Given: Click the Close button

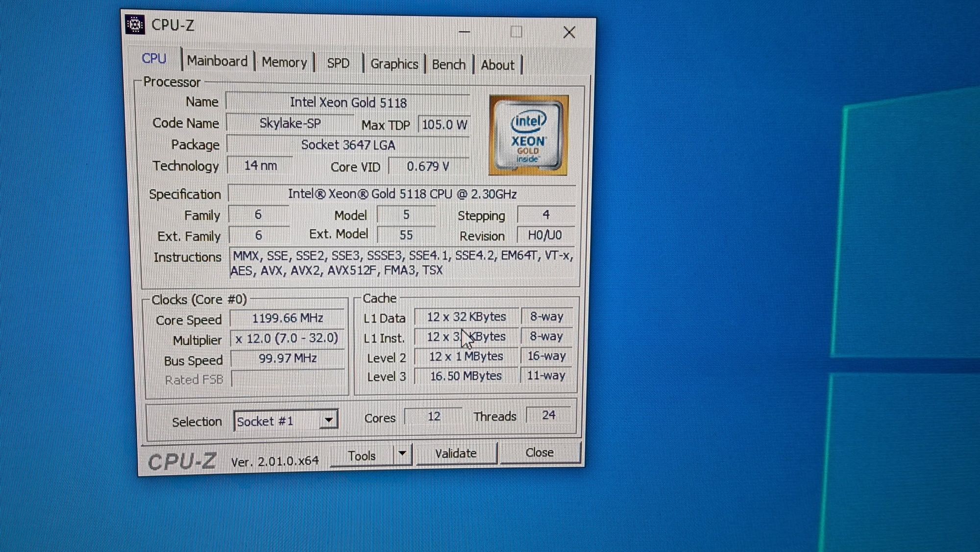Looking at the screenshot, I should 539,452.
